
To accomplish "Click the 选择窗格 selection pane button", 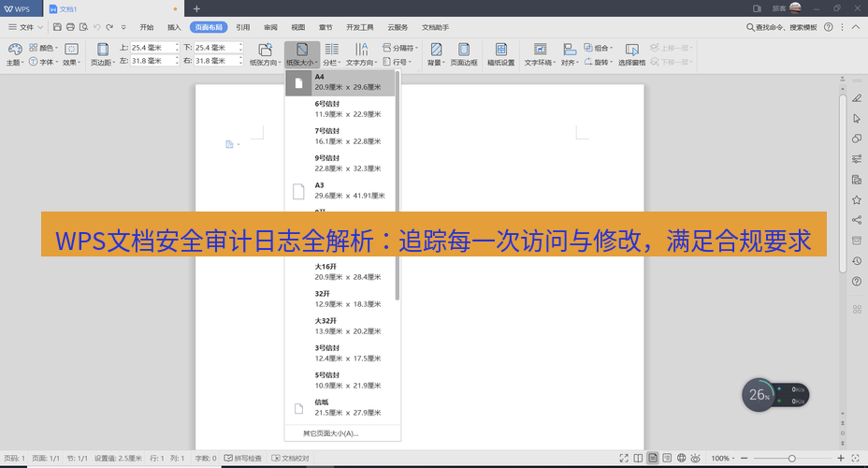I will tap(631, 54).
